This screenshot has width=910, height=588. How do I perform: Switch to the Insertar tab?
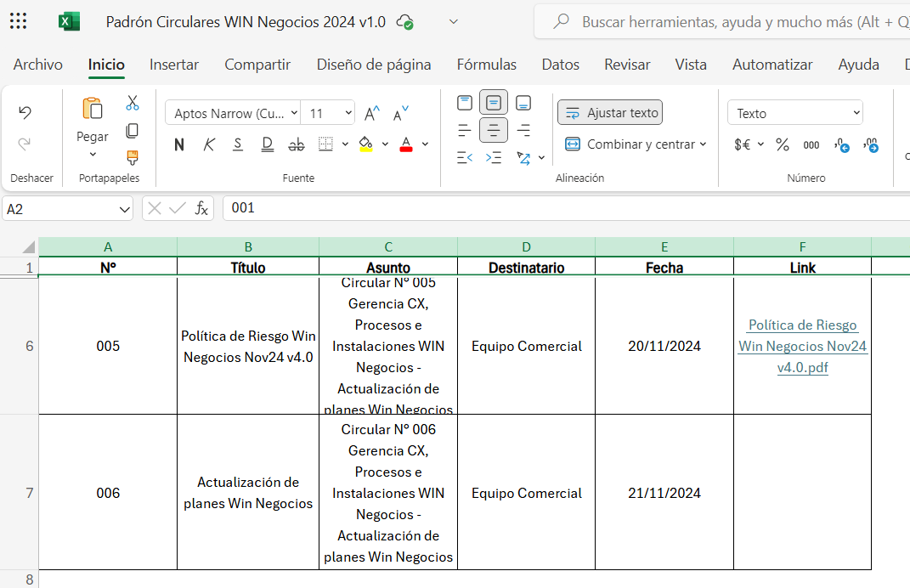[174, 65]
